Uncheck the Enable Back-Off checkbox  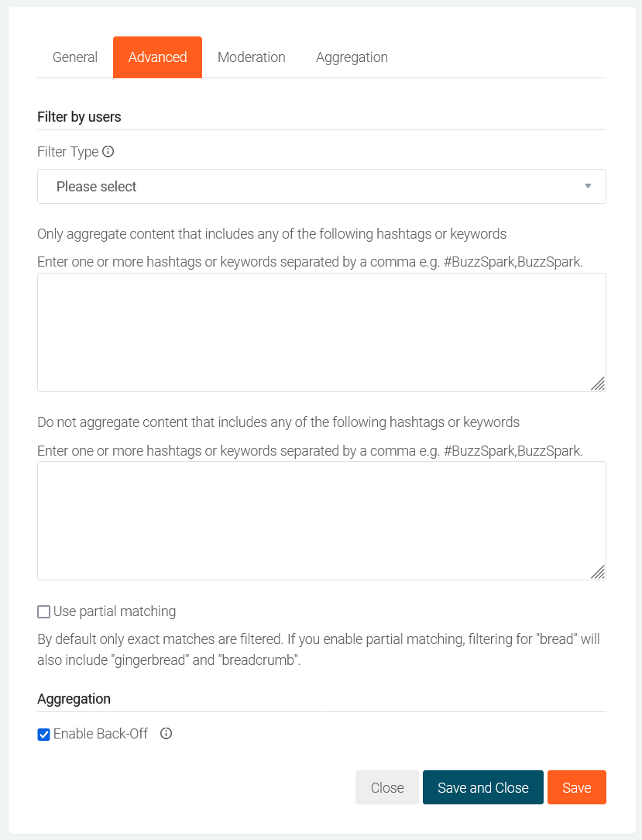point(44,735)
